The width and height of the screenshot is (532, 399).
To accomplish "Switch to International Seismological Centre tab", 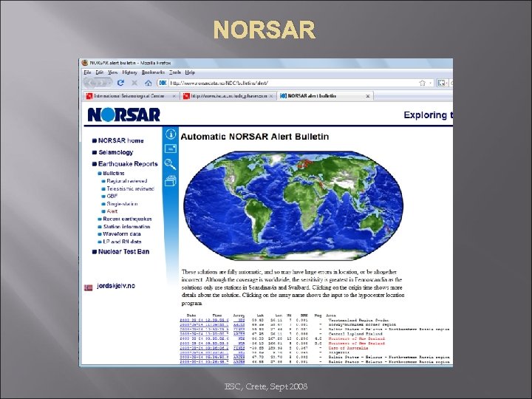I will (x=131, y=96).
